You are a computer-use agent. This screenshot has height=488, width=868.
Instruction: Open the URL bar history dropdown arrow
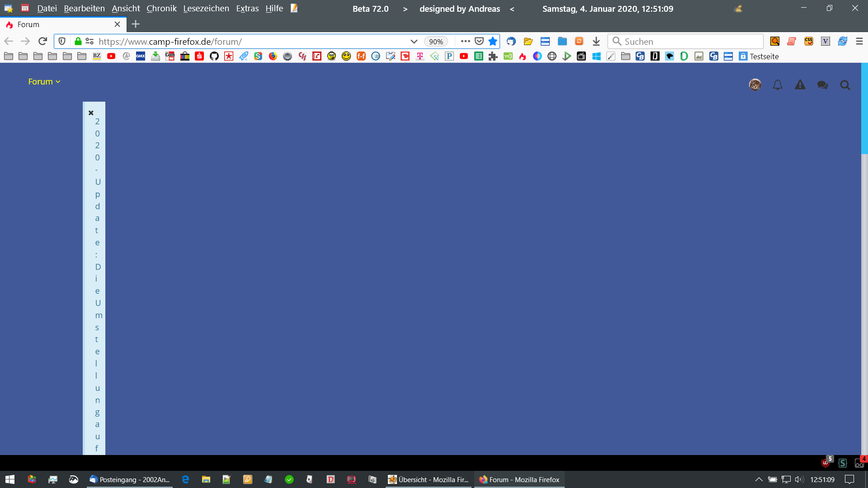click(414, 41)
